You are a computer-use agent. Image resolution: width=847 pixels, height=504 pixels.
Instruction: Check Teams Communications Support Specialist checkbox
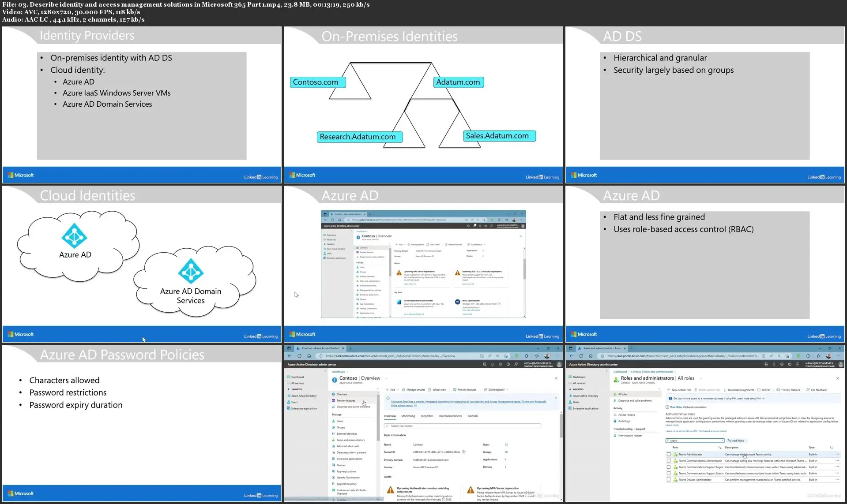tap(669, 474)
